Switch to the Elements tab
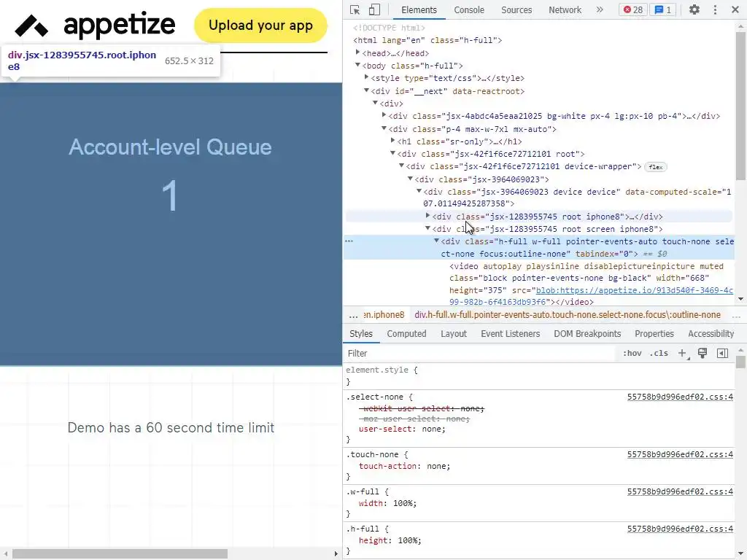 (x=419, y=10)
